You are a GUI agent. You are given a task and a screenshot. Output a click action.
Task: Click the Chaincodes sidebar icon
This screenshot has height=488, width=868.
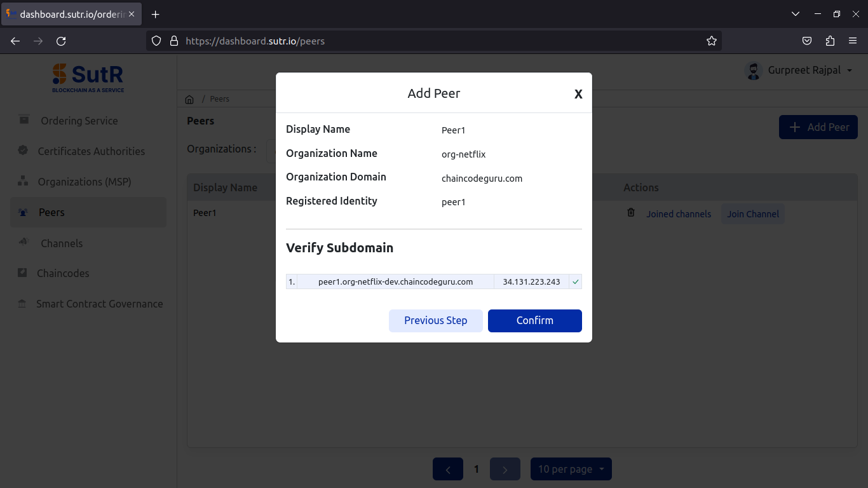(x=22, y=273)
